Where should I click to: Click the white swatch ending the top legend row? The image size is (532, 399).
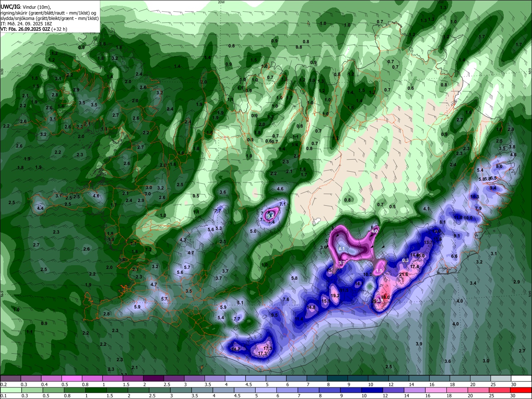522,379
